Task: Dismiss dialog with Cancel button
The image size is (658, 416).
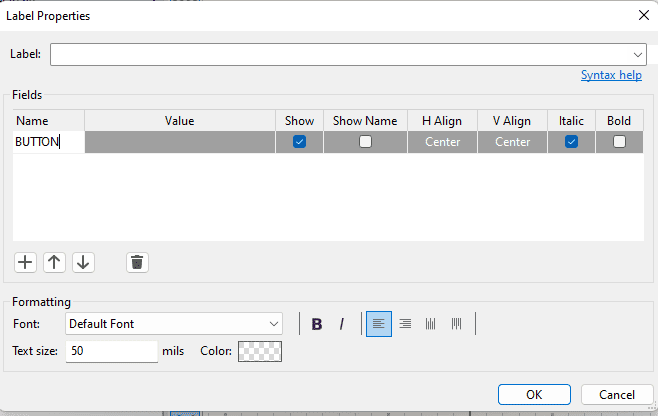Action: pyautogui.click(x=617, y=395)
